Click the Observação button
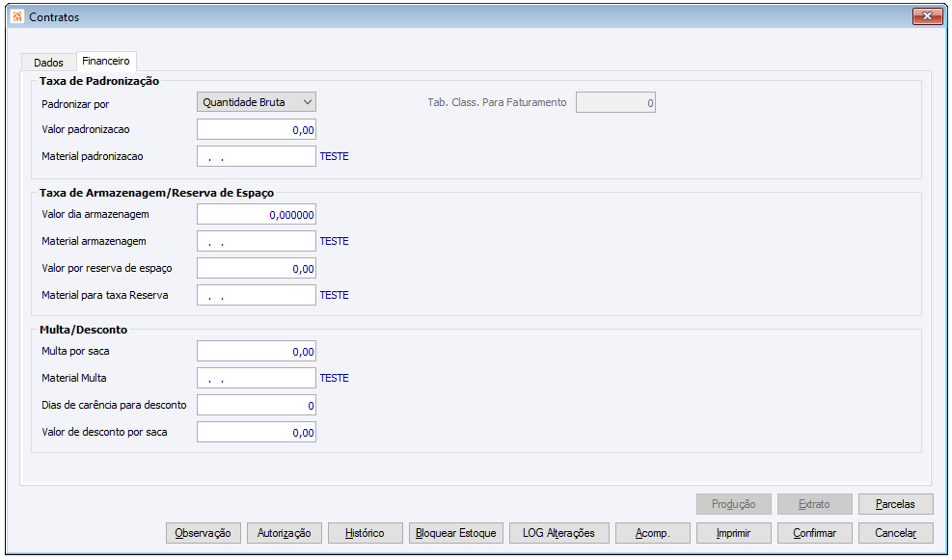 tap(203, 533)
